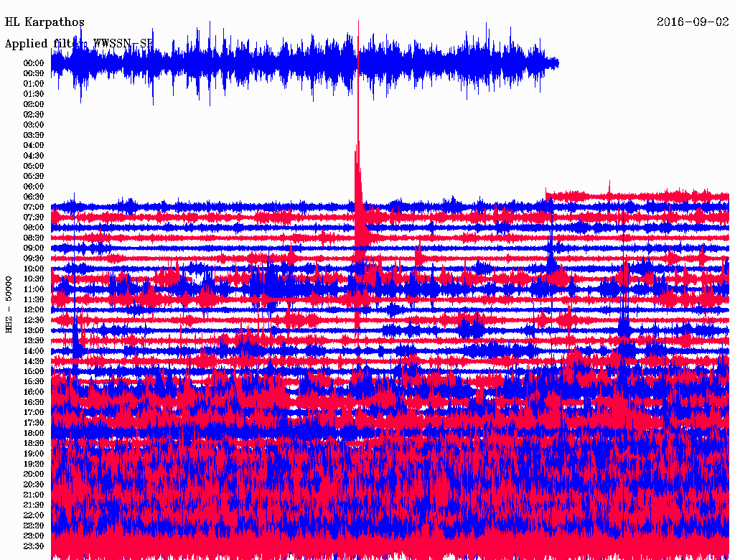Click the vertical 'HHZ - 50000' axis label
This screenshot has width=735, height=560.
[x=9, y=304]
